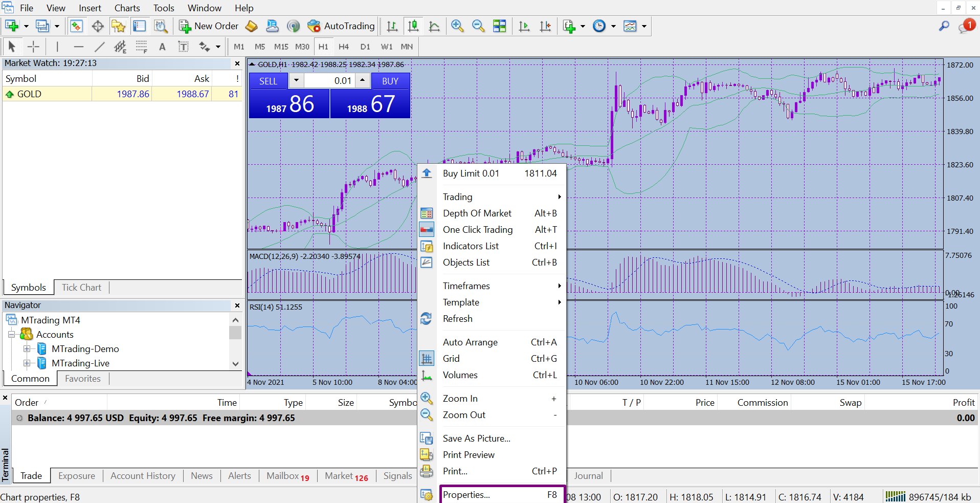Open the volume dropdown arrow beside SELL

pyautogui.click(x=296, y=81)
